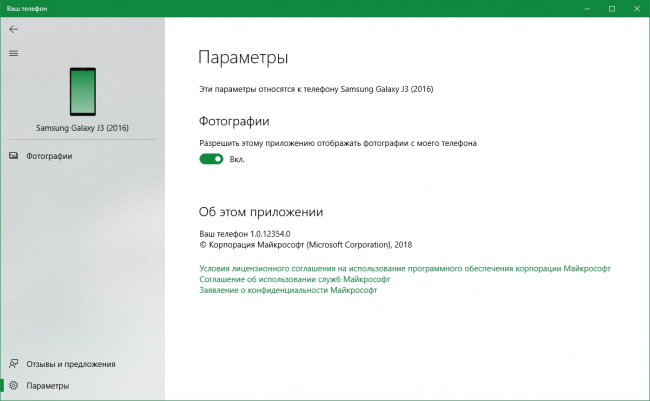Click the Фотографии section heading
Image resolution: width=650 pixels, height=401 pixels.
(x=234, y=121)
